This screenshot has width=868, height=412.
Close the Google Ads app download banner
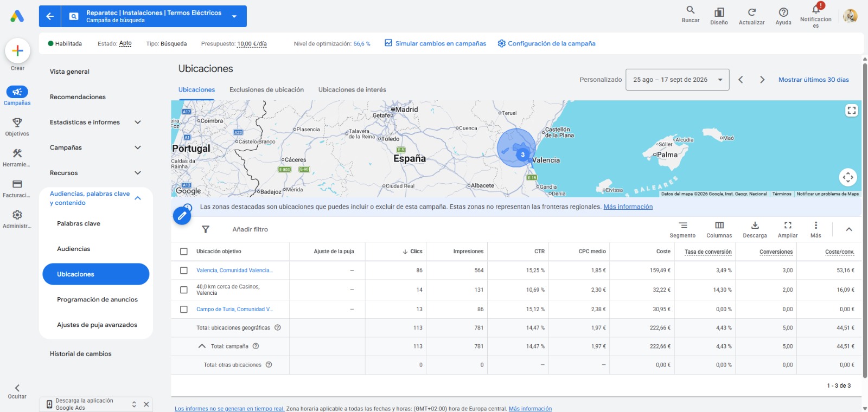[x=146, y=404]
